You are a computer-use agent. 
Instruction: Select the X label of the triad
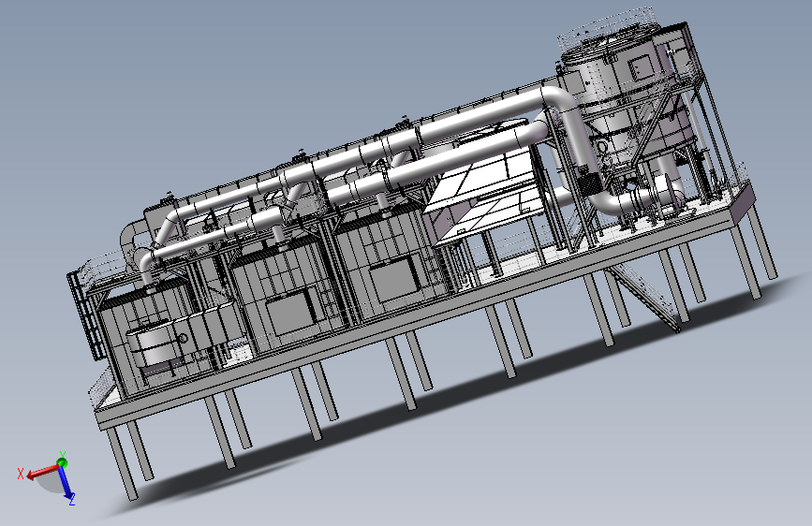pos(21,474)
